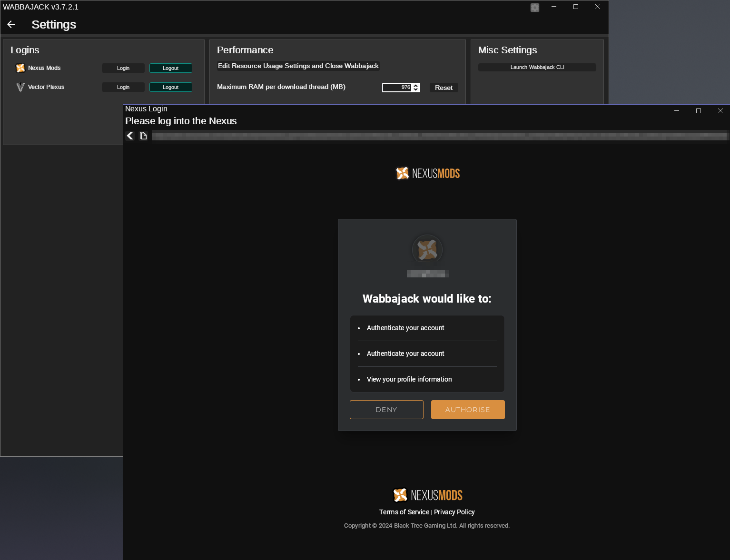Click the maximum RAM value field showing 976
The width and height of the screenshot is (730, 560).
397,88
